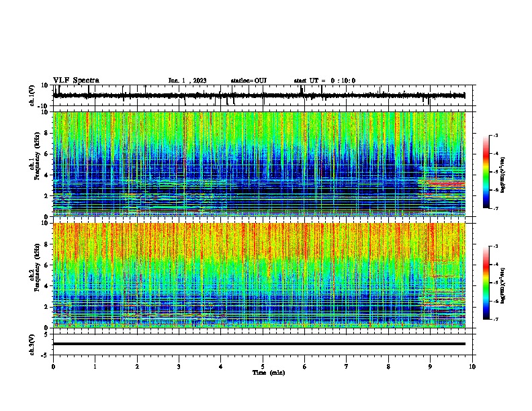This screenshot has width=532, height=411.
Task: Click the "8" kHz tick on ch.2 frequency axis
Action: click(x=46, y=244)
